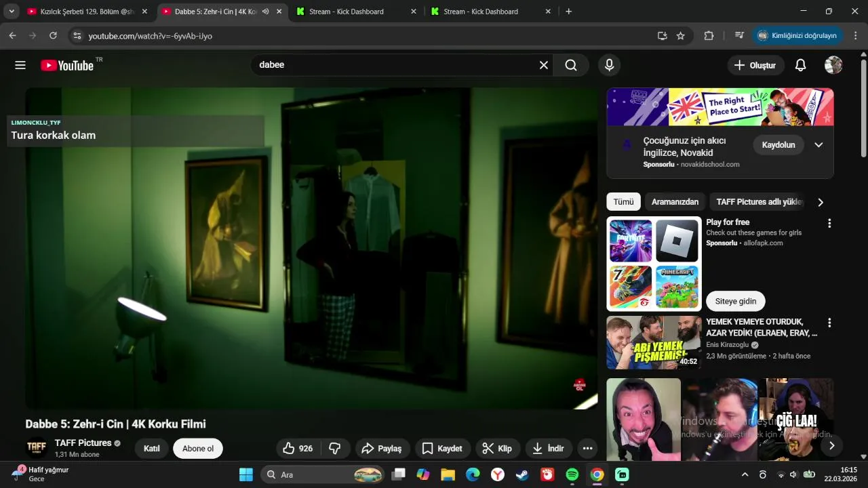
Task: Open Chrome three-dot menu
Action: tap(856, 35)
